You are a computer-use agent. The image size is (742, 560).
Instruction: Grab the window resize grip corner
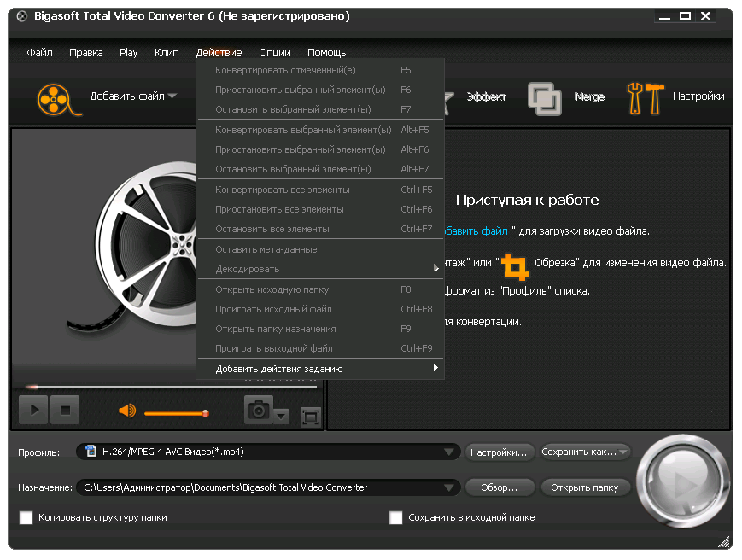(x=724, y=542)
